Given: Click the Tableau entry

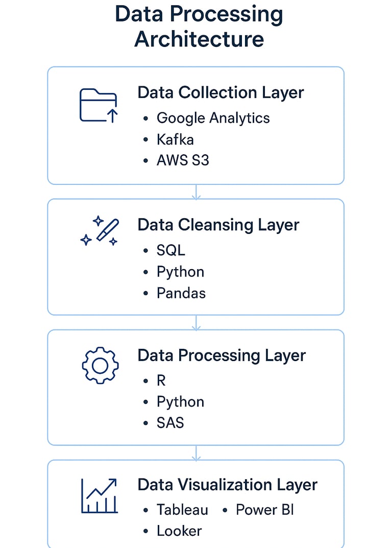Looking at the screenshot, I should click(x=182, y=510).
